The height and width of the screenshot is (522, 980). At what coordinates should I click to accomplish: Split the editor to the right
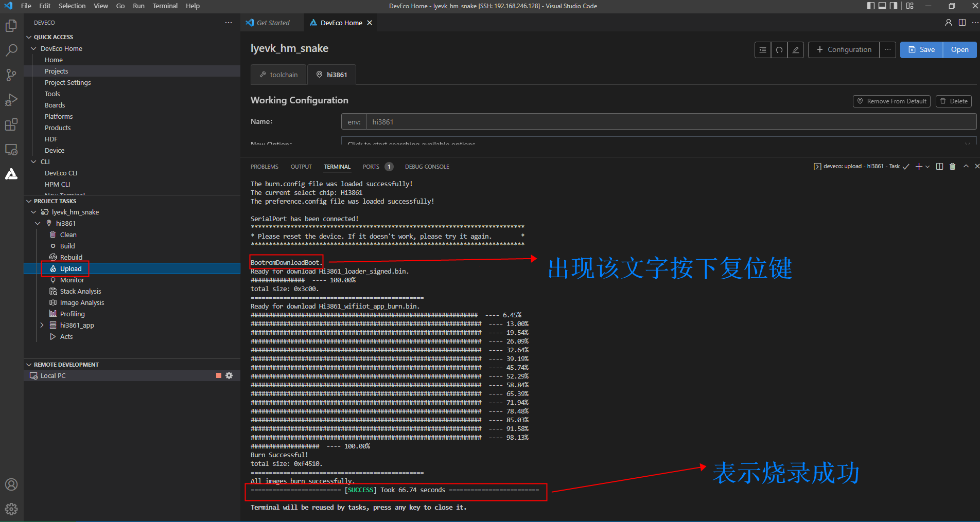962,23
